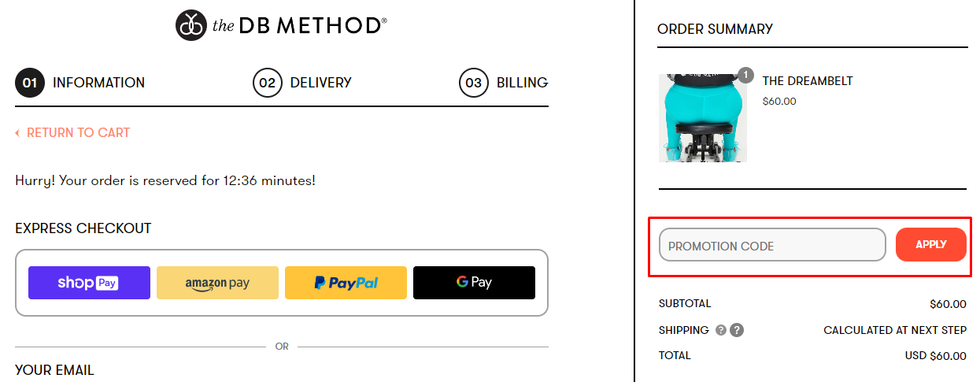This screenshot has width=980, height=382.
Task: Click The Dreambelt product title
Action: [808, 81]
